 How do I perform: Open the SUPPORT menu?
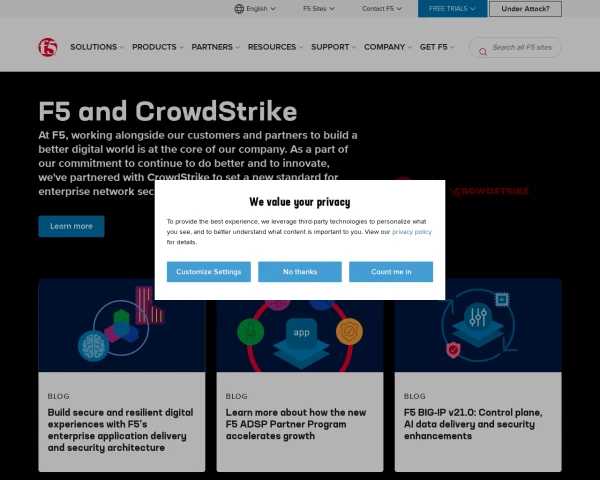point(333,47)
